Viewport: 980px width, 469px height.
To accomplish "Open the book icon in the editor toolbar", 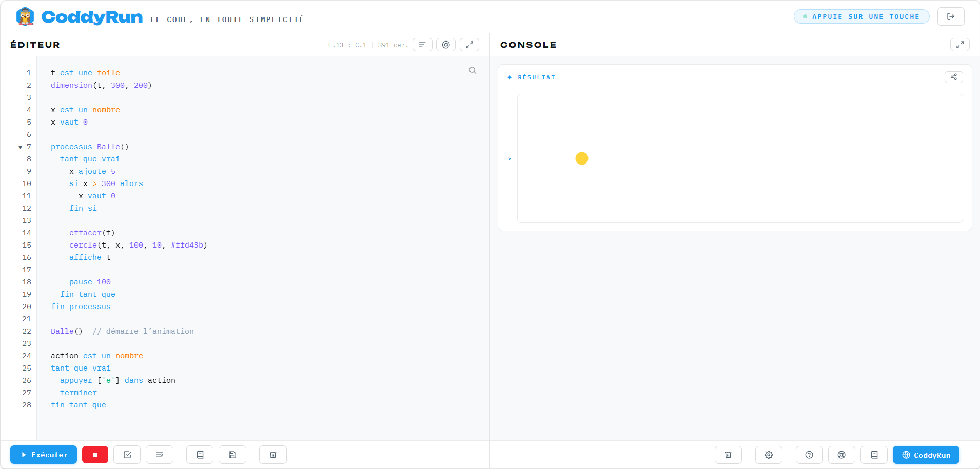I will tap(200, 455).
